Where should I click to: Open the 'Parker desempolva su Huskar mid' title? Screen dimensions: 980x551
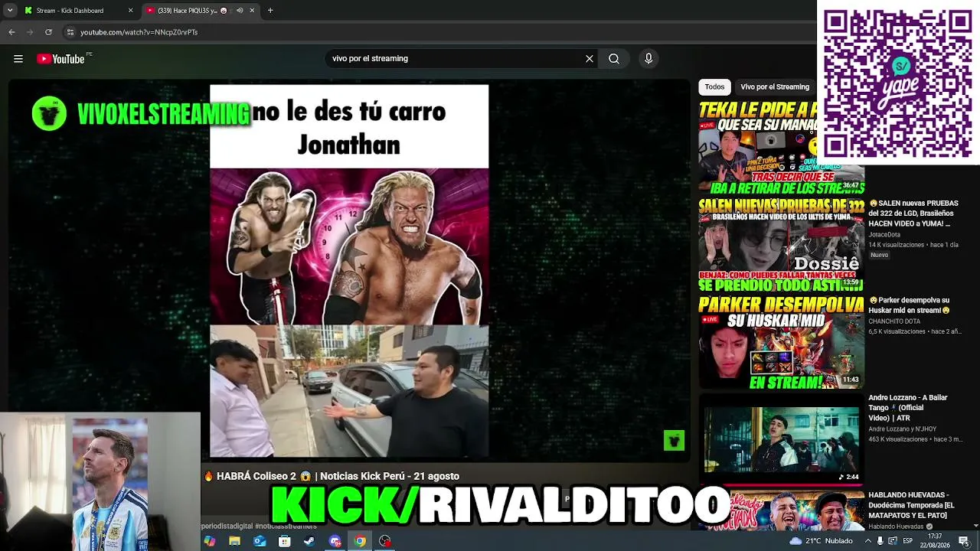[x=909, y=305]
